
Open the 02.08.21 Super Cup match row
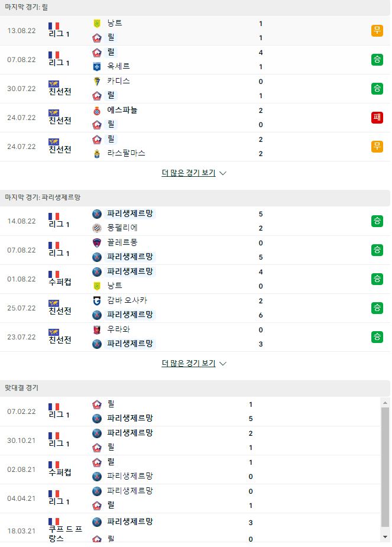[x=190, y=470]
